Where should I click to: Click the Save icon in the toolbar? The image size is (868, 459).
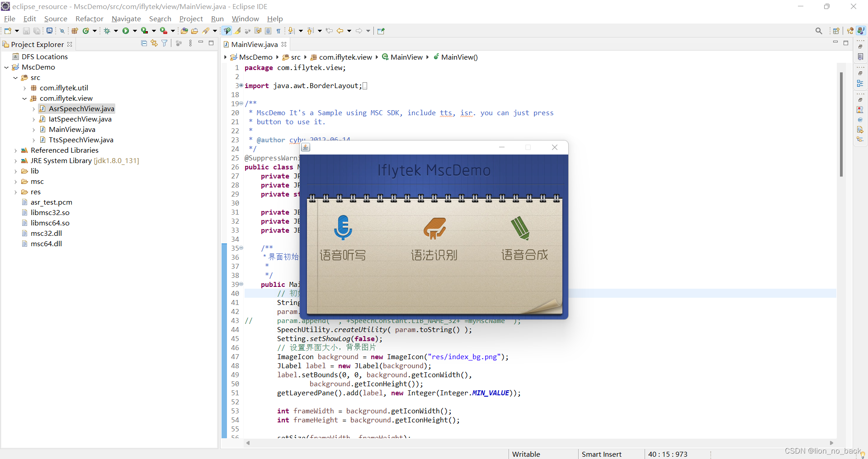(x=26, y=31)
